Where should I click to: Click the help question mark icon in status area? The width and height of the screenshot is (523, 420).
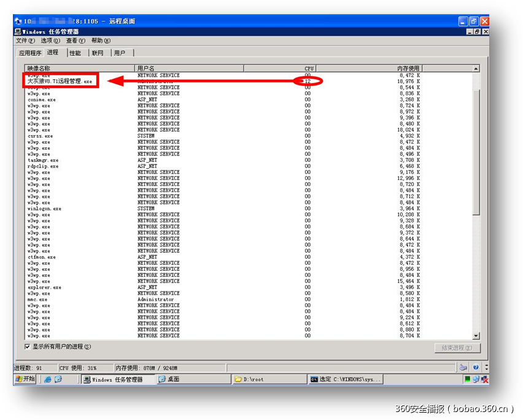[476, 367]
